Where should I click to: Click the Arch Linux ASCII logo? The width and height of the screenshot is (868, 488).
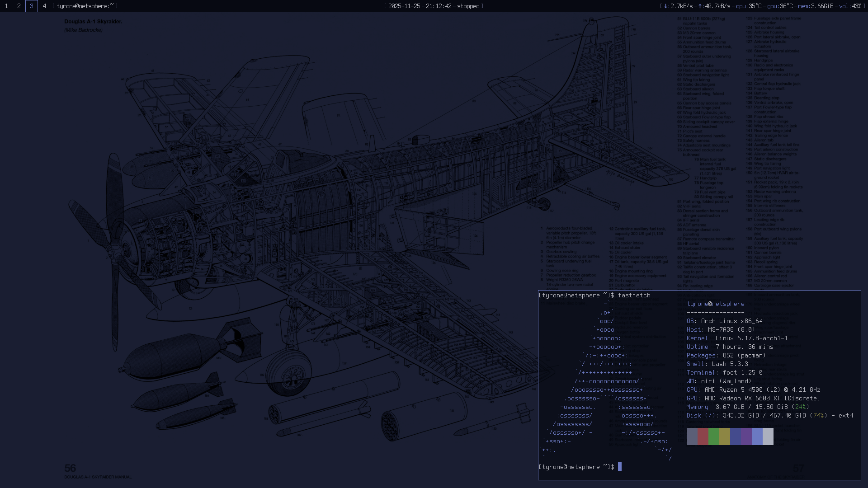(x=607, y=381)
